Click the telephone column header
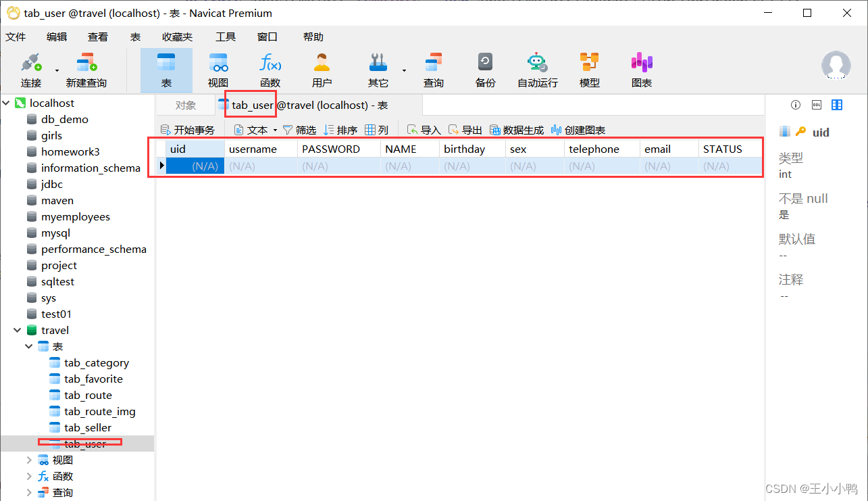 pyautogui.click(x=602, y=149)
